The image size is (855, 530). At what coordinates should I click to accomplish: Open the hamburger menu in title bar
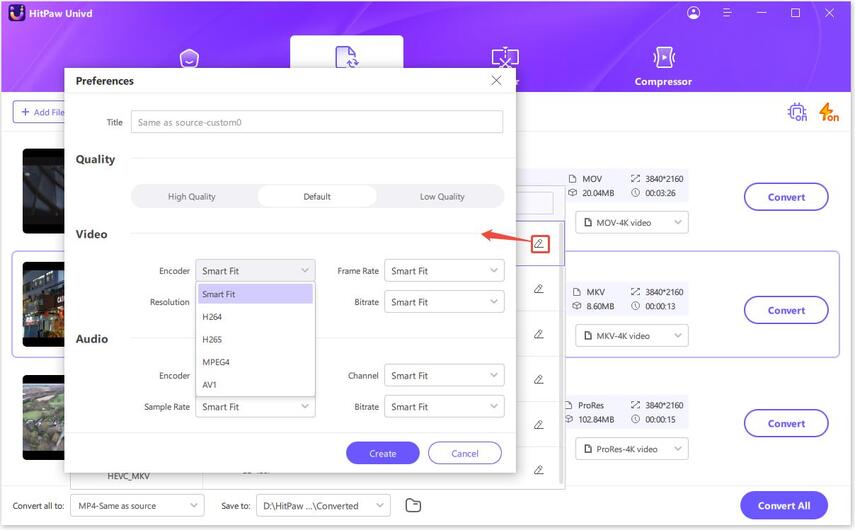(x=727, y=13)
